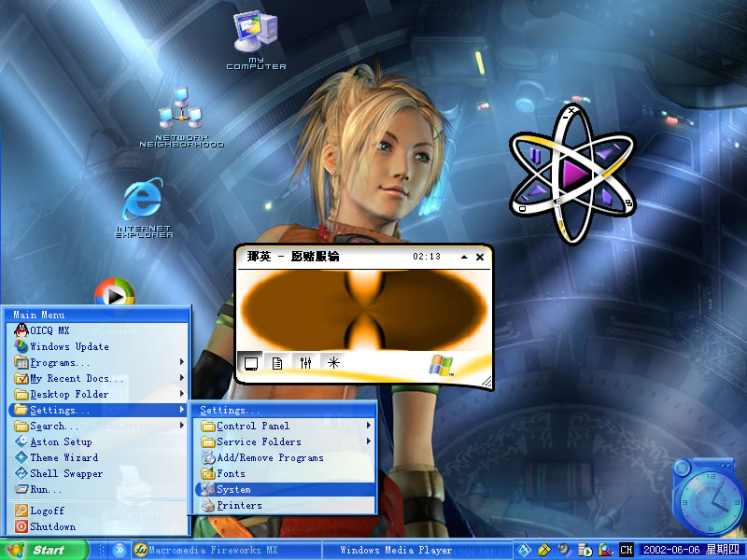Click Shutdown in the Main Menu

click(52, 527)
